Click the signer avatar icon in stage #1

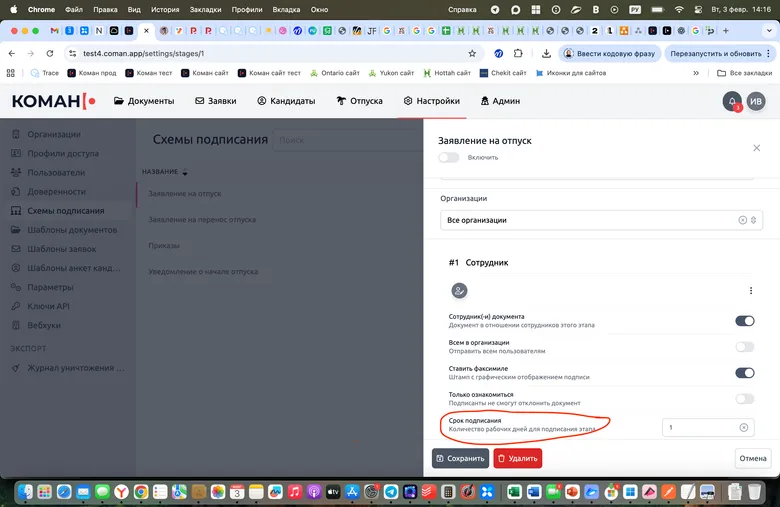tap(460, 291)
